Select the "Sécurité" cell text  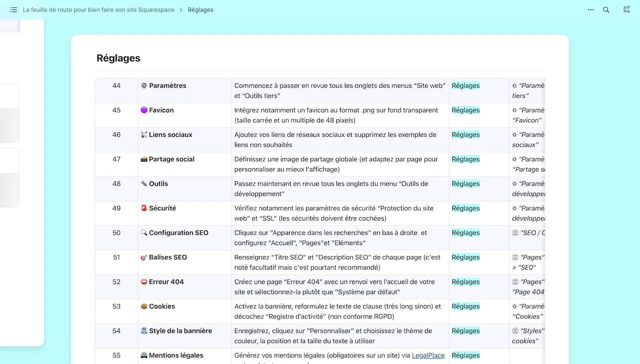click(x=162, y=208)
